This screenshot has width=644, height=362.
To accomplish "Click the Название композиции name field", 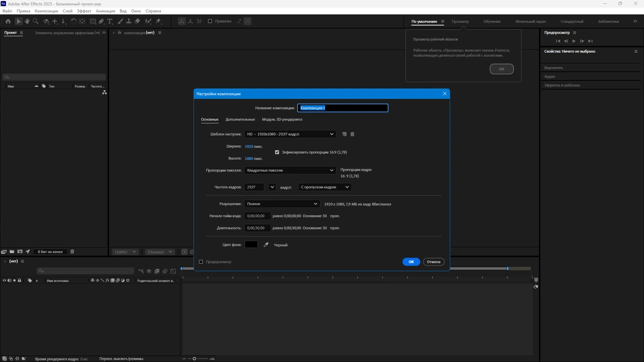I will click(x=342, y=108).
